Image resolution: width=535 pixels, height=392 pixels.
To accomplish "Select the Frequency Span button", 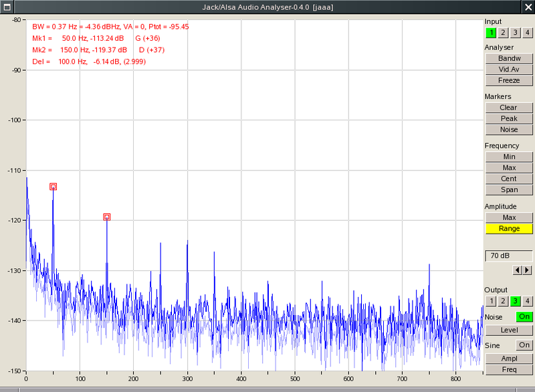I will point(509,190).
